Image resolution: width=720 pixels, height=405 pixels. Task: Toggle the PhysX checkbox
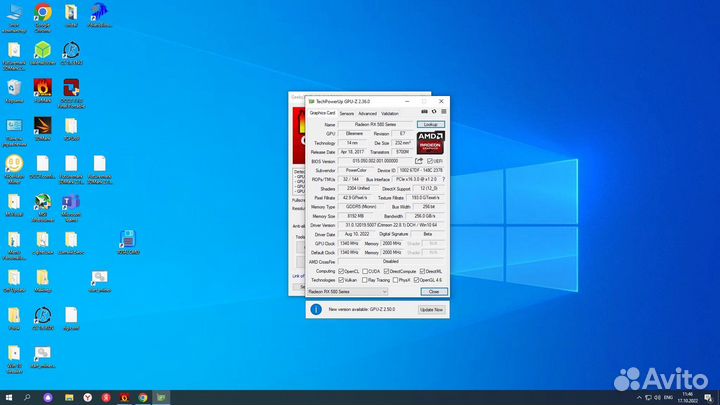coord(395,280)
